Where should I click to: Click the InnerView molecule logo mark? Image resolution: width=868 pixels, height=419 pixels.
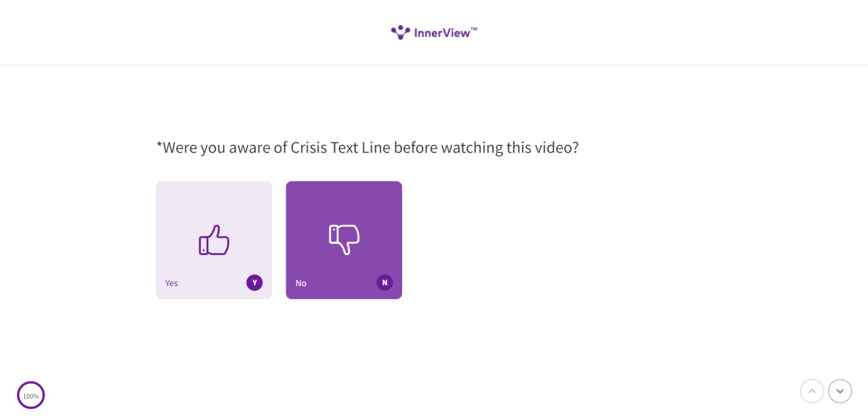(x=400, y=33)
